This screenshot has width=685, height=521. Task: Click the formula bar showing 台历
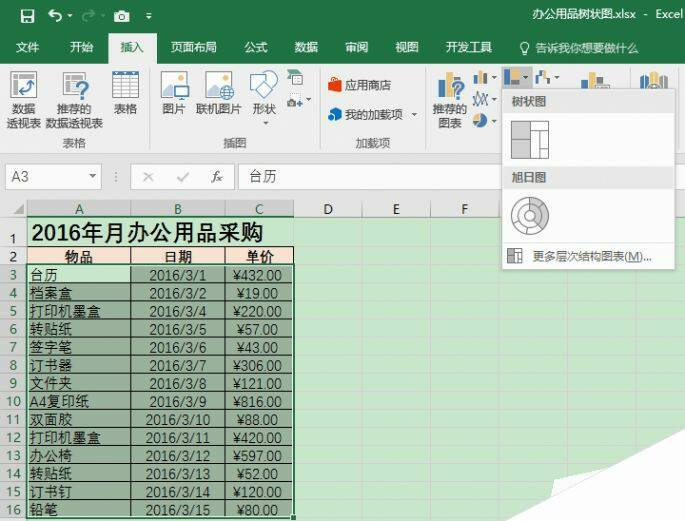coord(369,177)
